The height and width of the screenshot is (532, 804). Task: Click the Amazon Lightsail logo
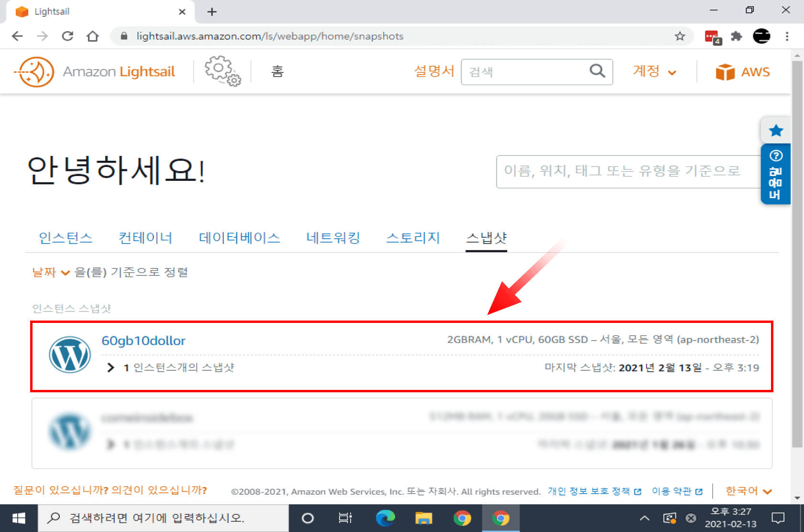95,72
